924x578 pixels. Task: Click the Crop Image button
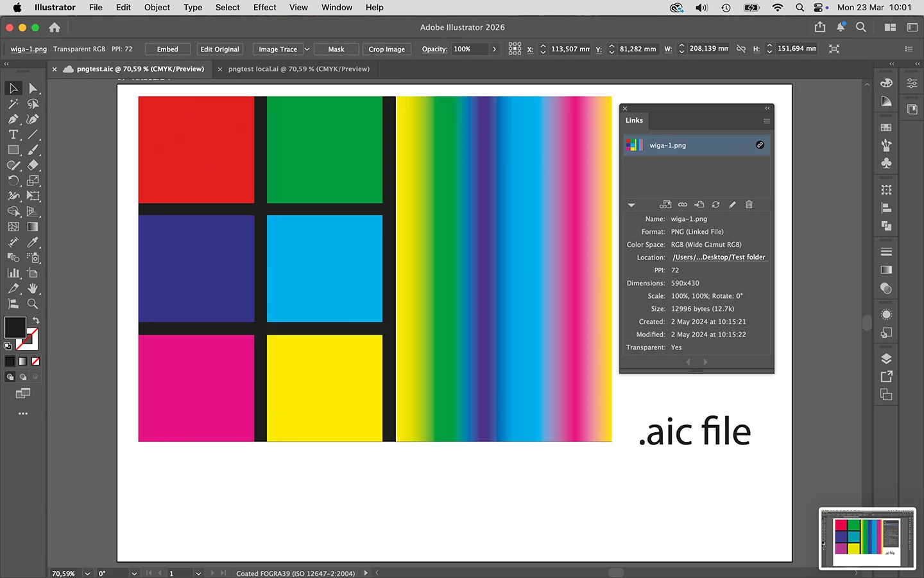click(386, 49)
